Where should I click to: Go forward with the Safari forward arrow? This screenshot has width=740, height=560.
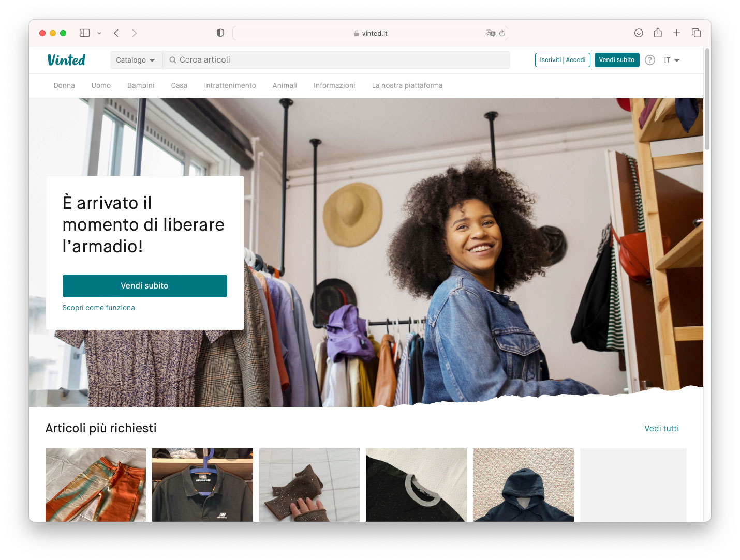[x=135, y=33]
